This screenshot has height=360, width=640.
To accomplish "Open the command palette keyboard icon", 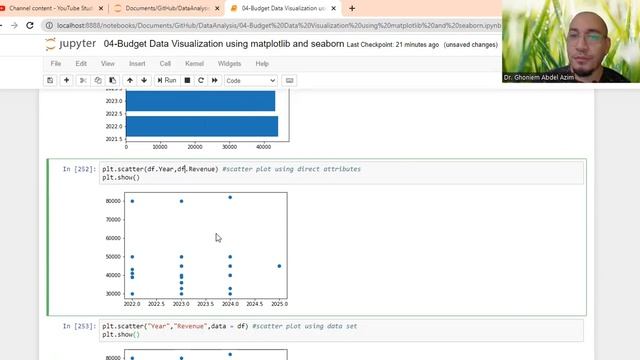I will click(x=289, y=80).
